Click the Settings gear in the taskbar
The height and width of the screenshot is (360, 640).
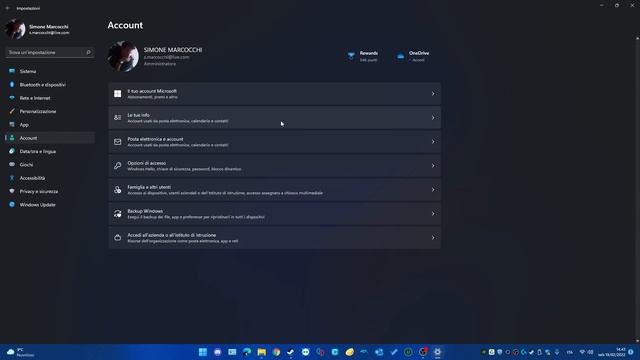(x=437, y=352)
